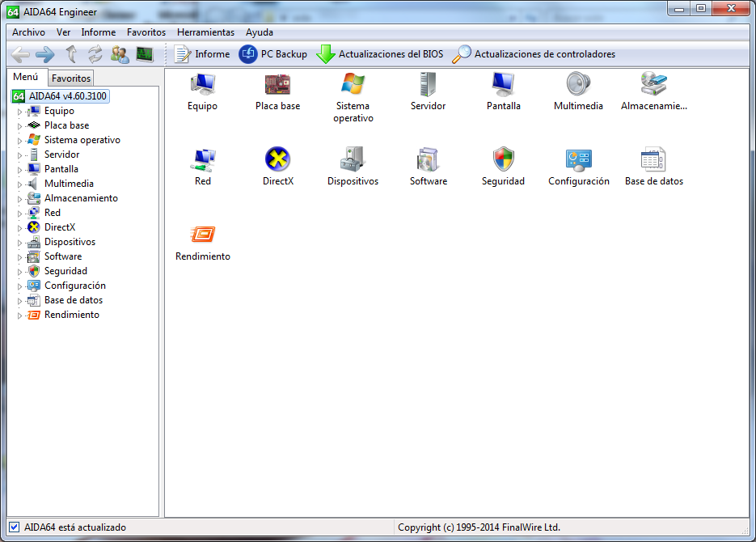Image resolution: width=756 pixels, height=542 pixels.
Task: Select Configuración in the tree
Action: coord(74,286)
